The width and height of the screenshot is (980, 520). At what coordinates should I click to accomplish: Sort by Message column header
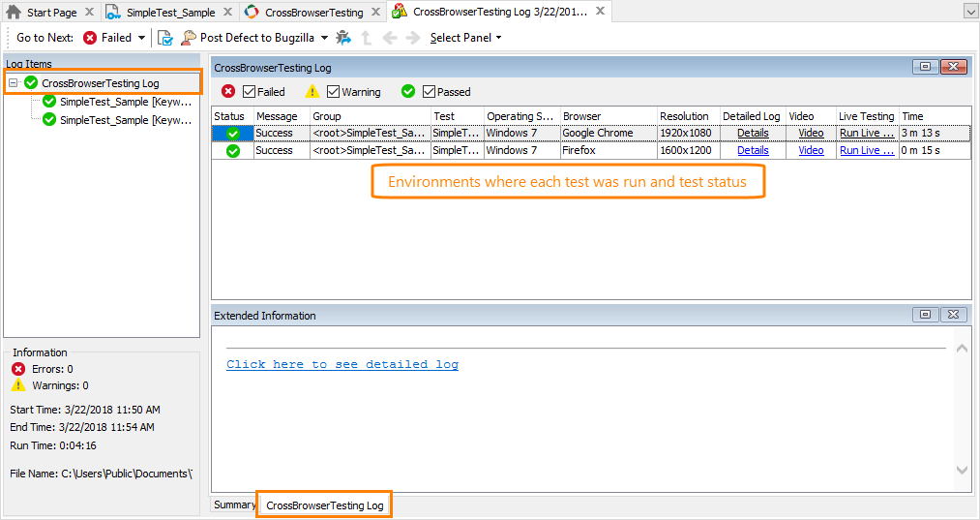282,116
